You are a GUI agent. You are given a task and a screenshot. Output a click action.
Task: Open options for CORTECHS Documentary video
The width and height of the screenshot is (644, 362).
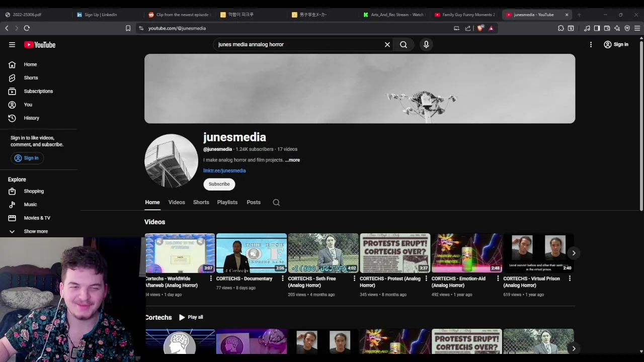282,279
